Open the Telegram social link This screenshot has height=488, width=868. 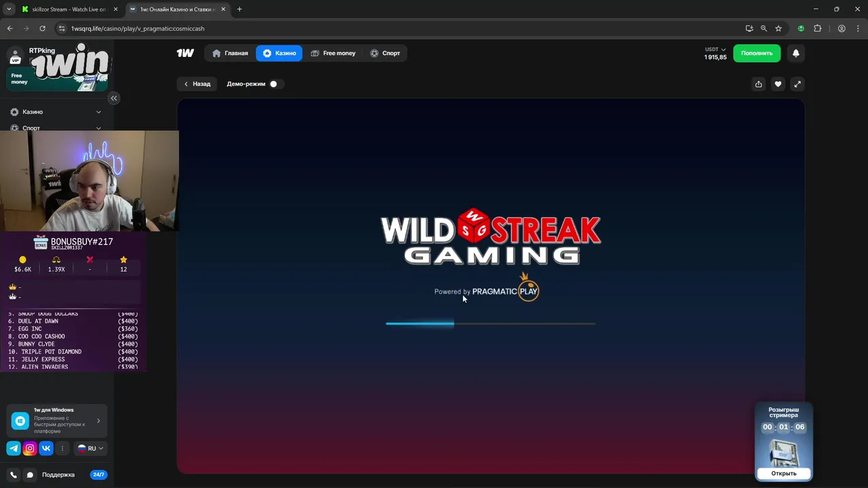[x=14, y=448]
